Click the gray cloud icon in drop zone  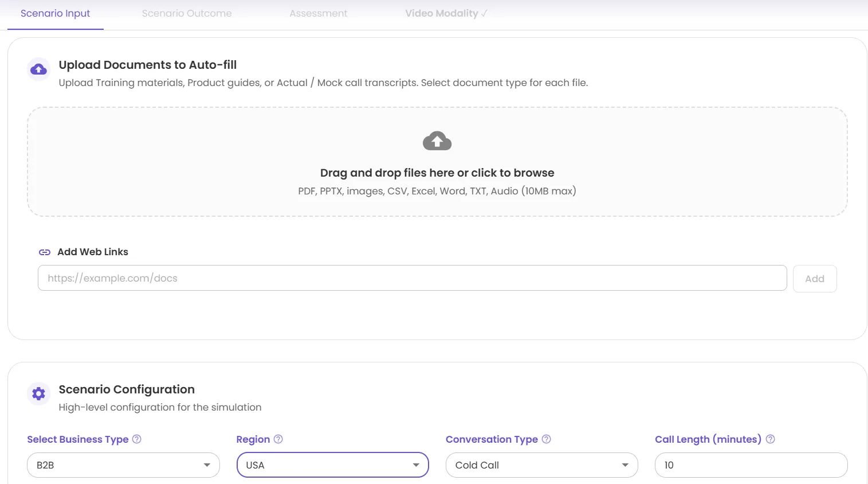point(437,141)
